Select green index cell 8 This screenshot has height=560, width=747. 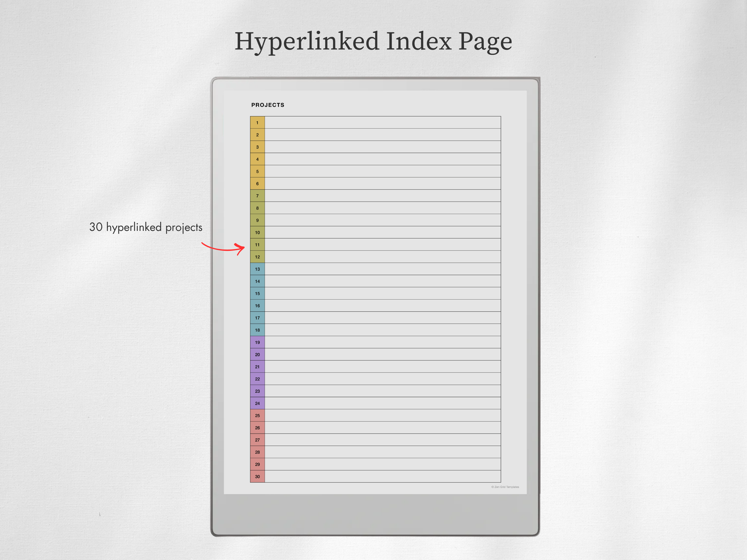(x=257, y=208)
